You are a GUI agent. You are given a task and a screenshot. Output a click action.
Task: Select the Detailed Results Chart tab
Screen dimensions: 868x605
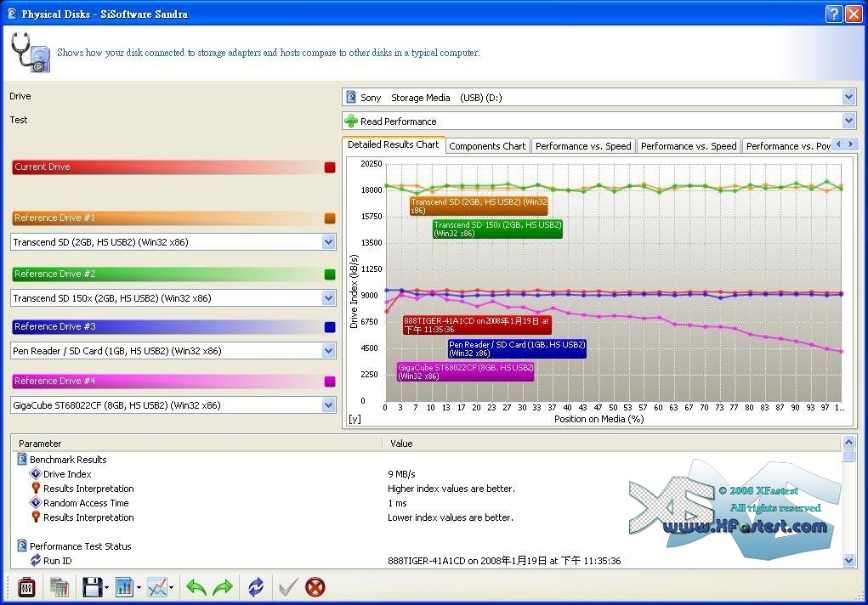point(393,145)
